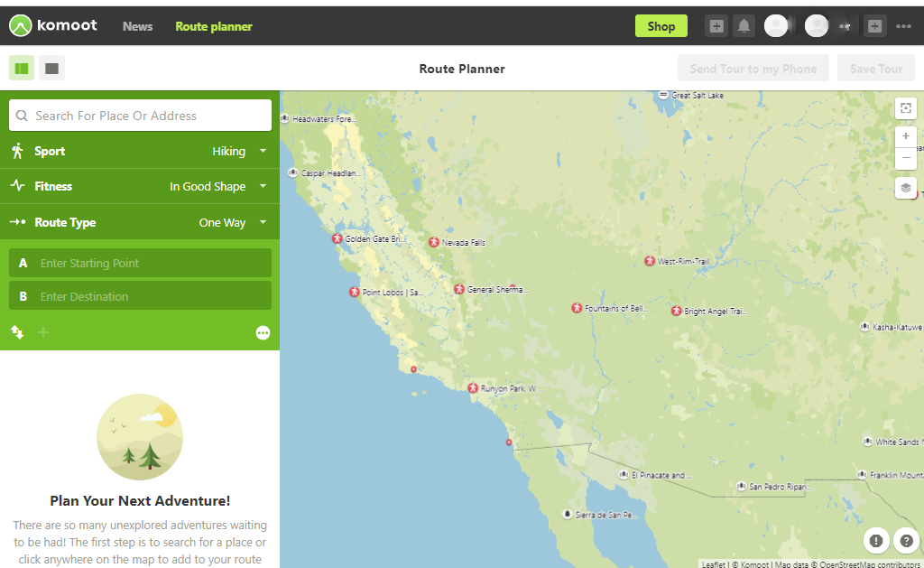Click the hiking person Sport icon

(18, 151)
